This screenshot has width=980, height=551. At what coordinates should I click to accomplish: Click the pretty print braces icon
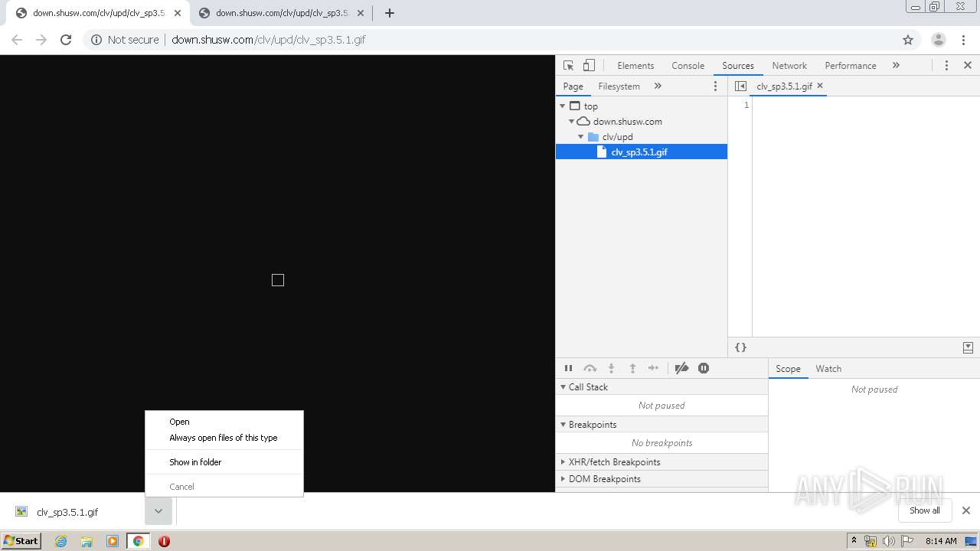[740, 347]
